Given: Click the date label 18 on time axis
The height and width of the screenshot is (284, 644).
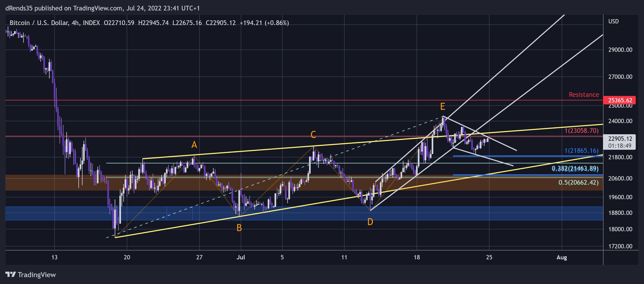Looking at the screenshot, I should 417,257.
